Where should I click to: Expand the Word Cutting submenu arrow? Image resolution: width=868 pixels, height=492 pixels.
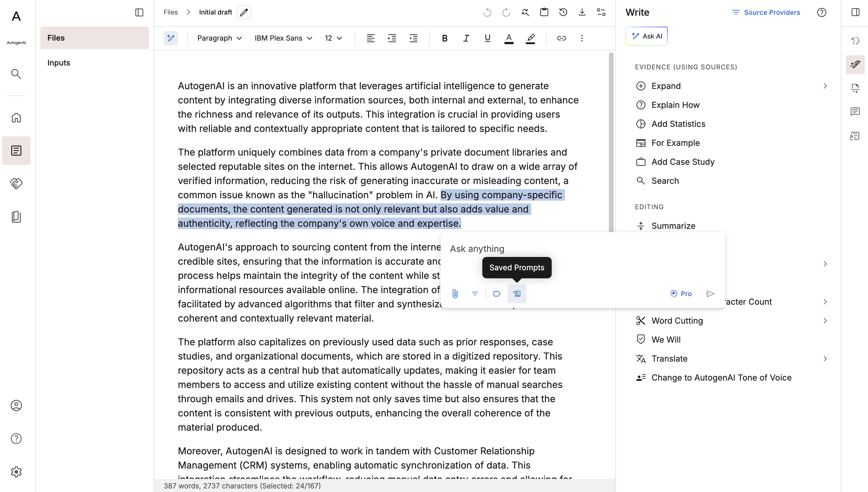coord(825,321)
